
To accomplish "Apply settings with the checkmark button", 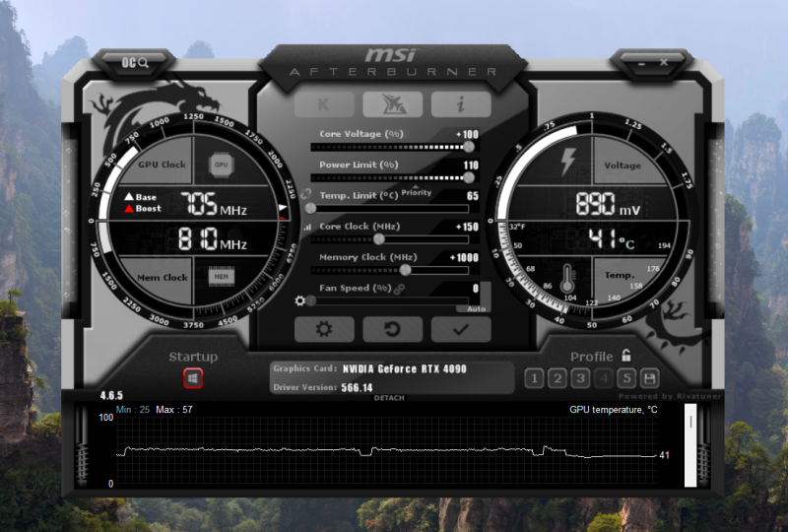I will (461, 329).
